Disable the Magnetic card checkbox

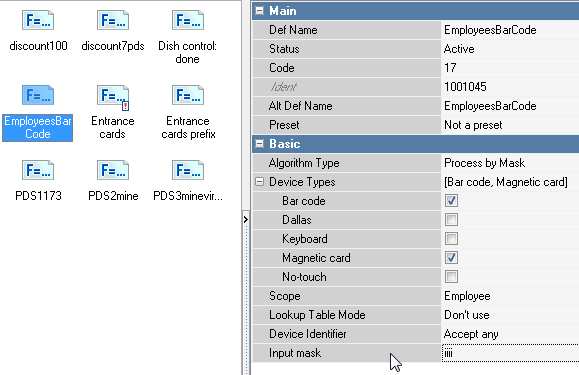(x=451, y=258)
